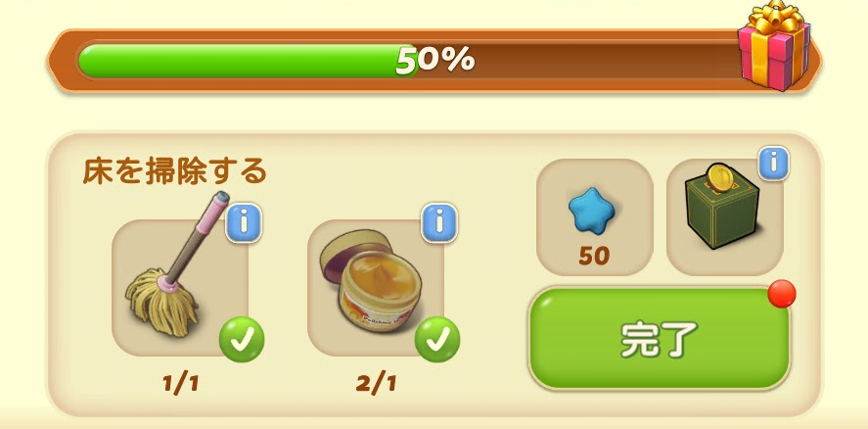The image size is (868, 429).
Task: Click the 50% progress label
Action: click(x=435, y=61)
